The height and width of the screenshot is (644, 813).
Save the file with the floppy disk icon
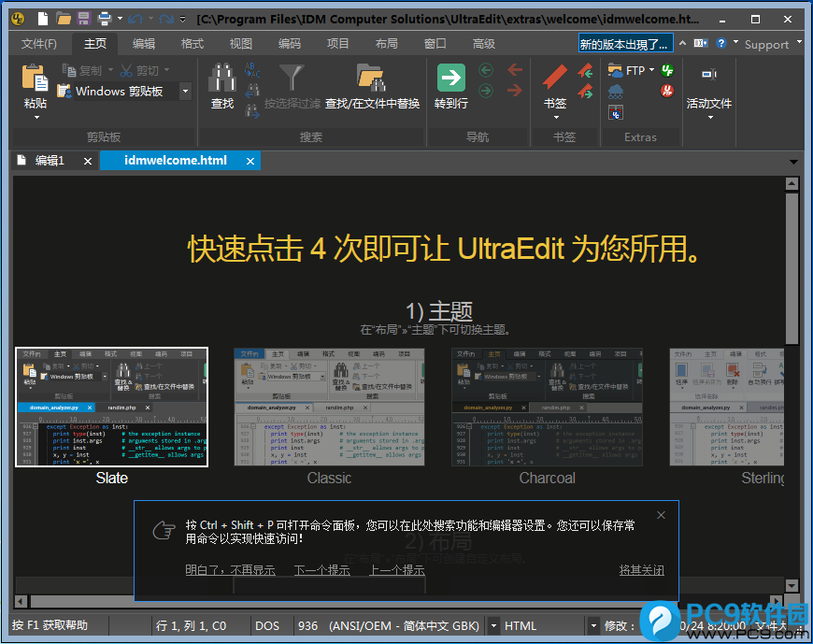(83, 20)
